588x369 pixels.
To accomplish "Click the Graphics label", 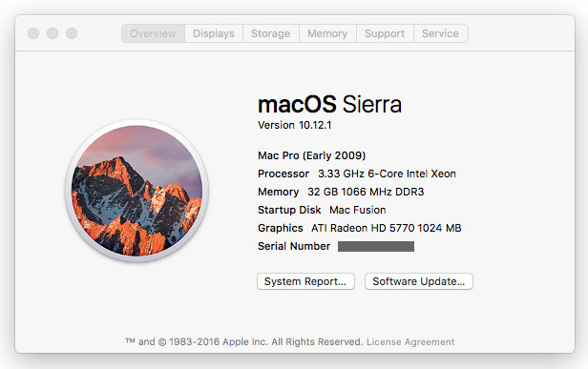I will point(280,228).
